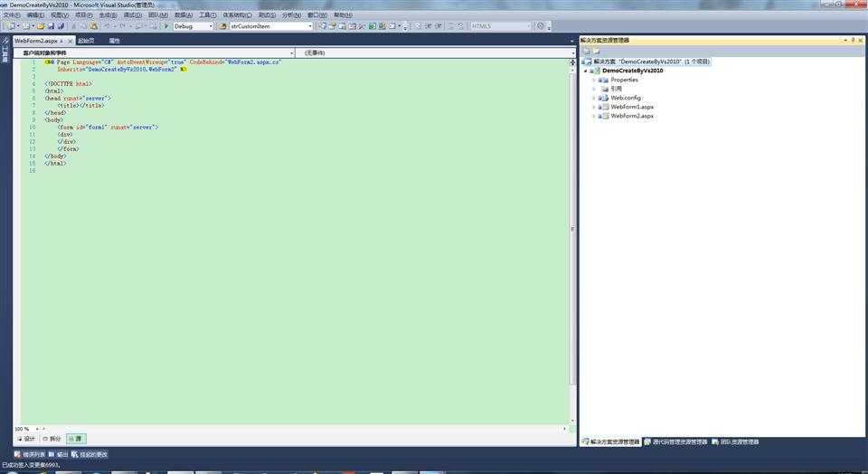Select WebForm2.aspx in Solution Explorer
This screenshot has width=868, height=474.
[x=632, y=116]
